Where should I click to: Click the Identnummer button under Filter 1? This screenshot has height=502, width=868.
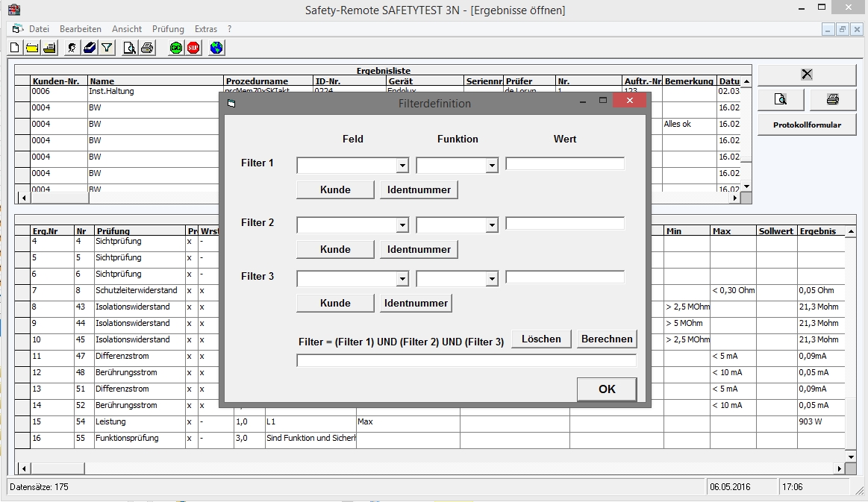419,190
